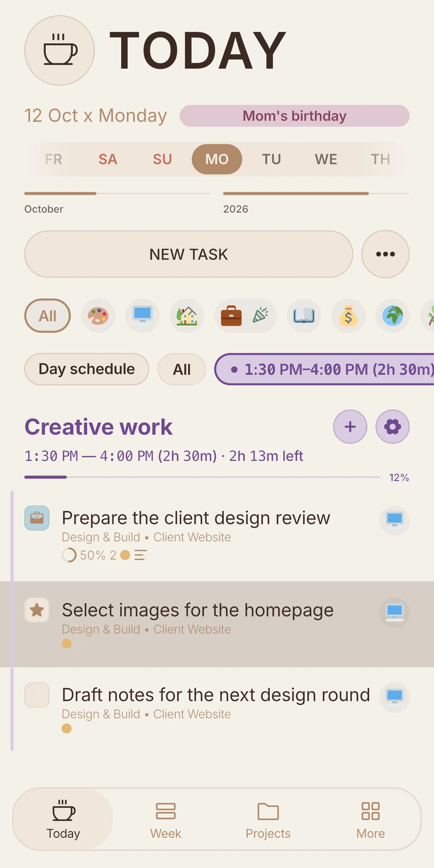Open Creative work block settings gear

tap(392, 427)
